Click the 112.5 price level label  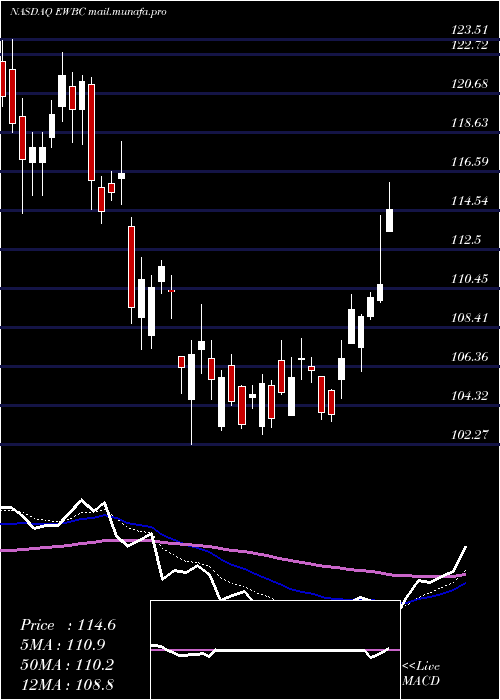pos(466,240)
